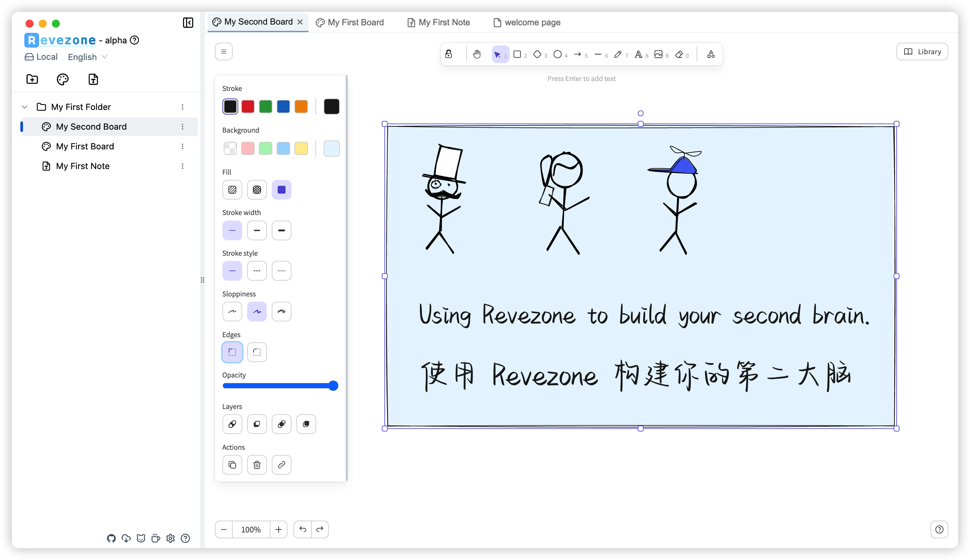
Task: Select the Eraser tool in toolbar
Action: tap(680, 54)
